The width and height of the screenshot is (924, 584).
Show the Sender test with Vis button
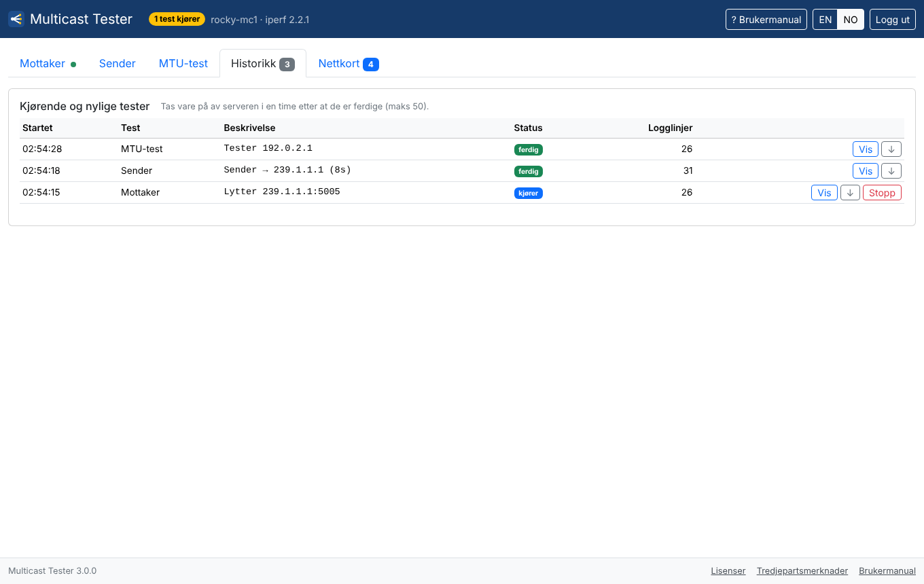pyautogui.click(x=866, y=171)
